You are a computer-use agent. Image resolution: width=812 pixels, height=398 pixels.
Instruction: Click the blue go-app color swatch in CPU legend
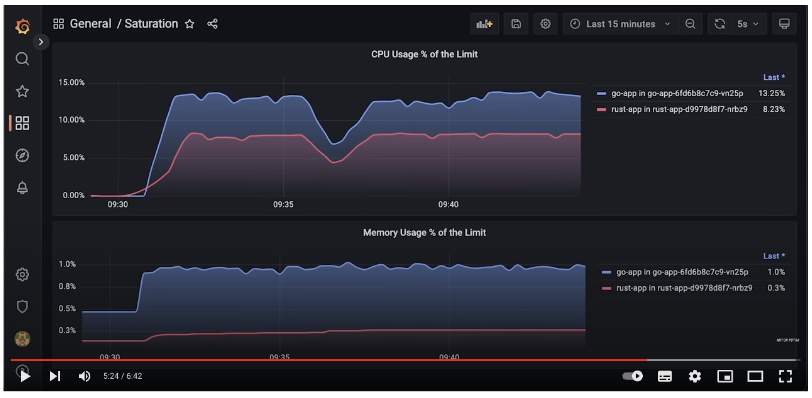[x=601, y=94]
